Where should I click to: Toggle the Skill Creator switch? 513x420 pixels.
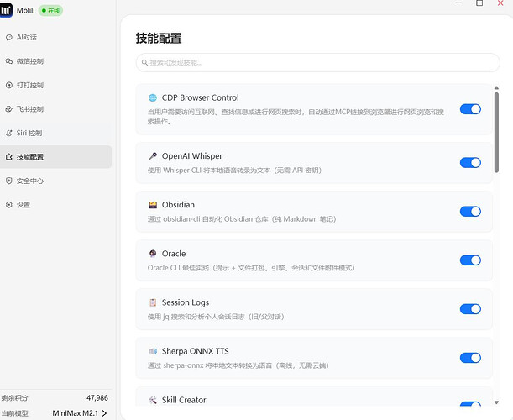[470, 404]
